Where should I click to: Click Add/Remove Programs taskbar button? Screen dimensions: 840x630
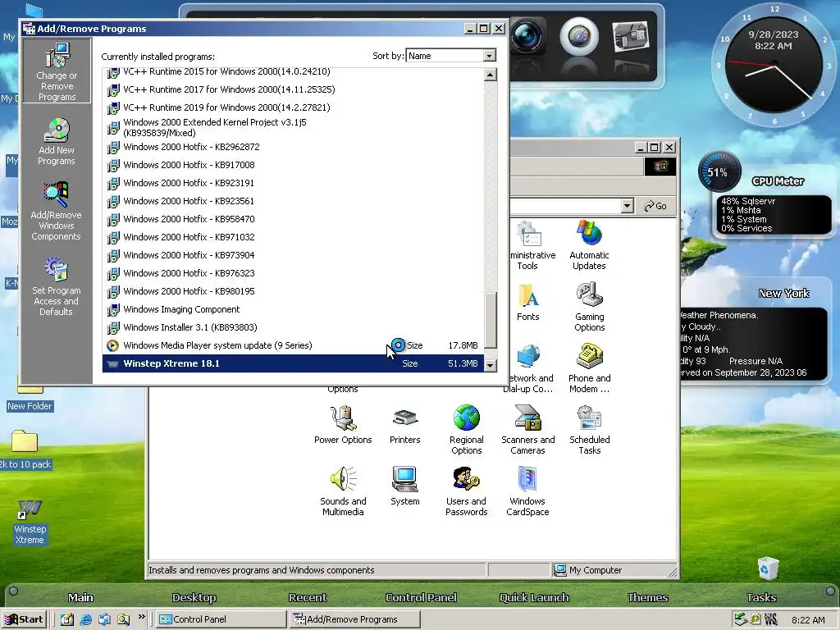pos(354,619)
